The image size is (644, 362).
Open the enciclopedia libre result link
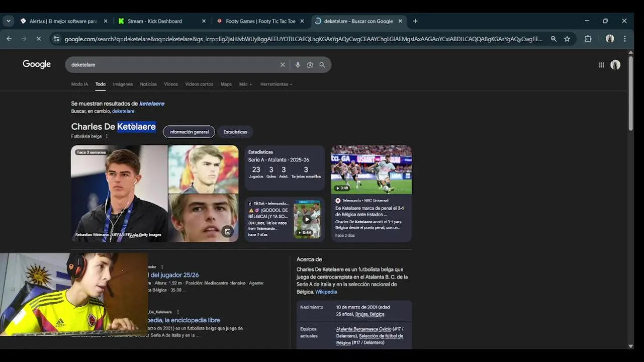pyautogui.click(x=184, y=320)
